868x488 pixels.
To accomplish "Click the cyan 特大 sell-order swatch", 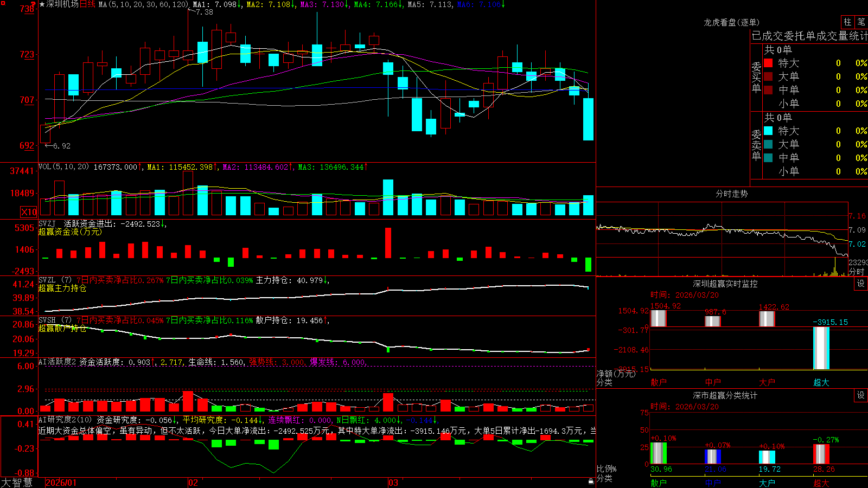I will pyautogui.click(x=768, y=131).
